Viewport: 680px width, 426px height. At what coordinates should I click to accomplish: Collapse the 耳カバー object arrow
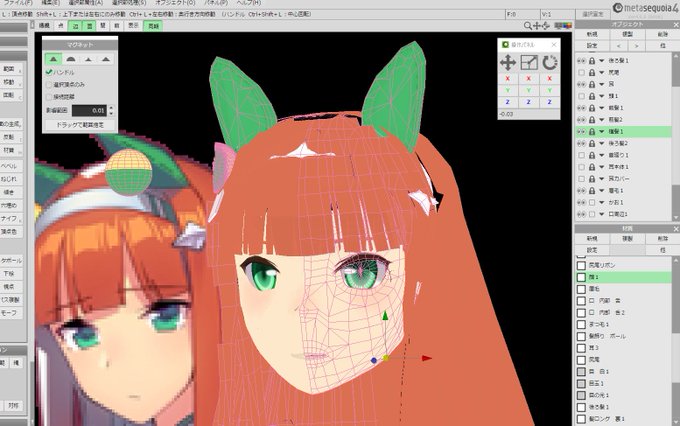coord(602,179)
